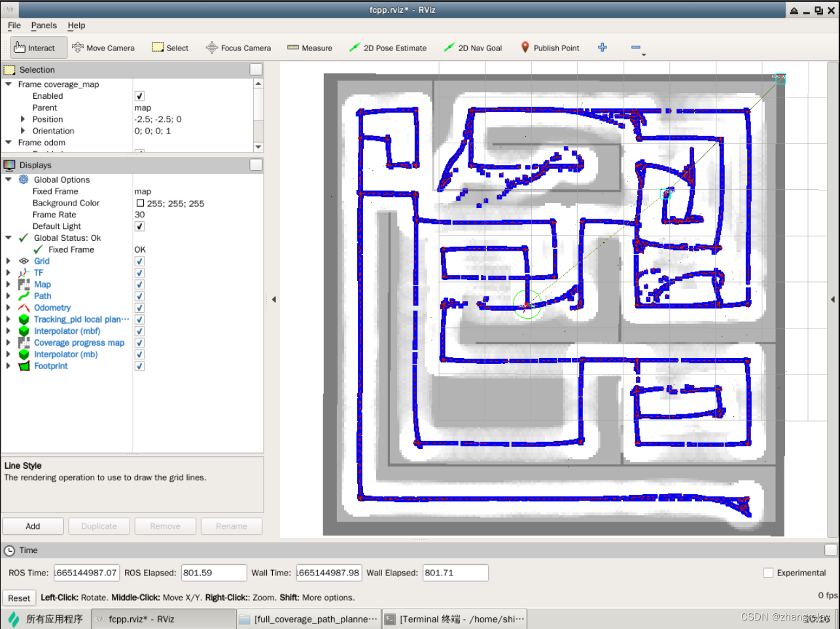The image size is (840, 629).
Task: Click the Interpolator (mb) cube icon
Action: point(24,355)
